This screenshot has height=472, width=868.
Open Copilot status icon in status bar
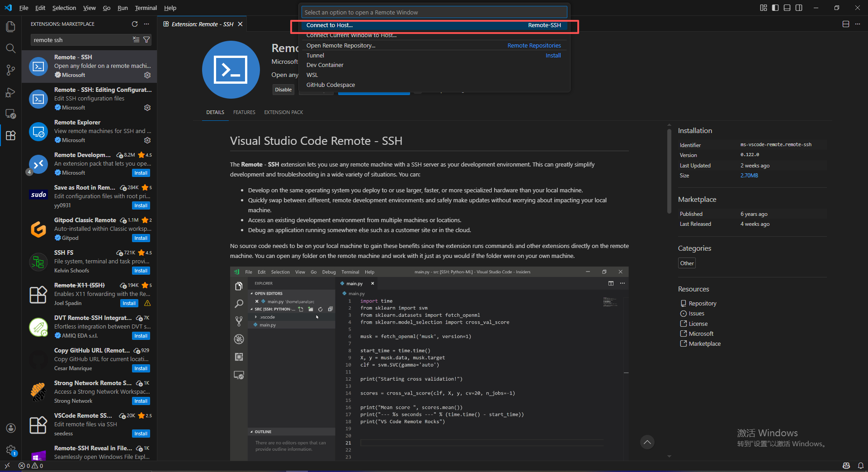tap(846, 466)
